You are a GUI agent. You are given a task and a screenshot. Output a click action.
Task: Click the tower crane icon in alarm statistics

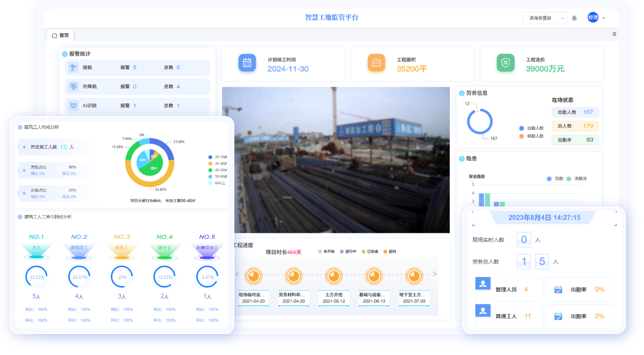pos(73,68)
